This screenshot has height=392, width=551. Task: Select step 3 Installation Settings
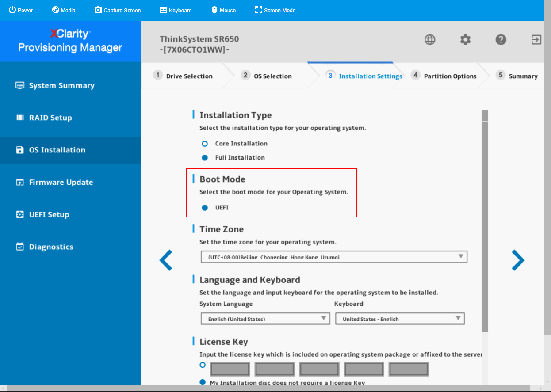pos(364,76)
